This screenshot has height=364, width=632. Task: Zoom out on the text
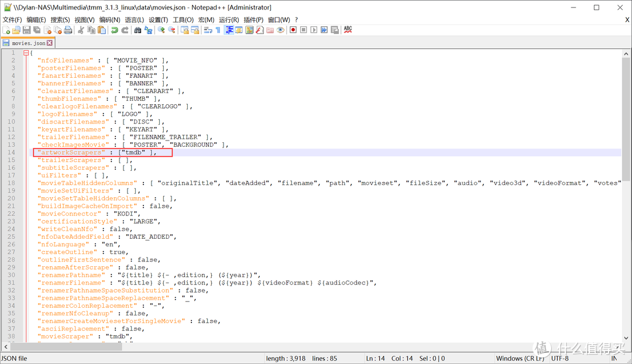click(171, 30)
